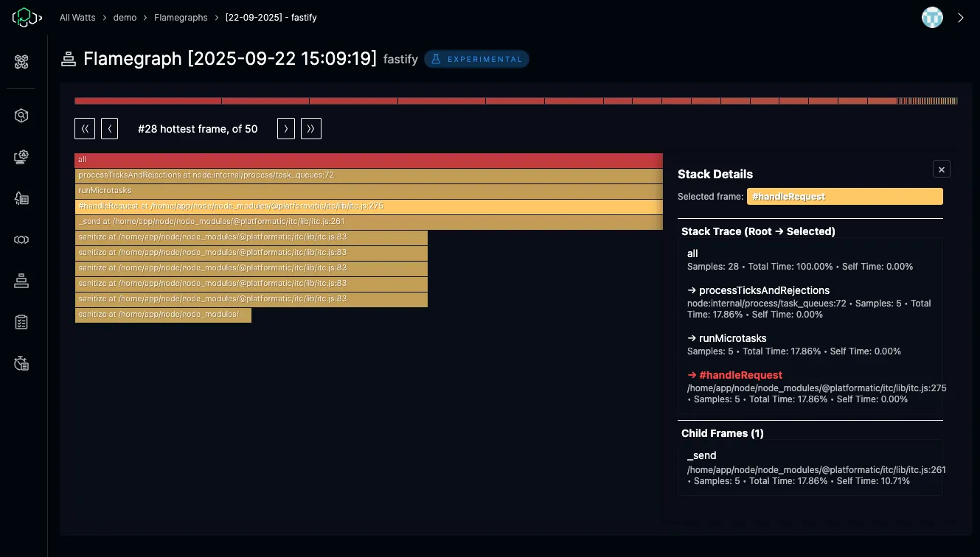980x557 pixels.
Task: Jump to the last hottest frame
Action: (x=310, y=129)
